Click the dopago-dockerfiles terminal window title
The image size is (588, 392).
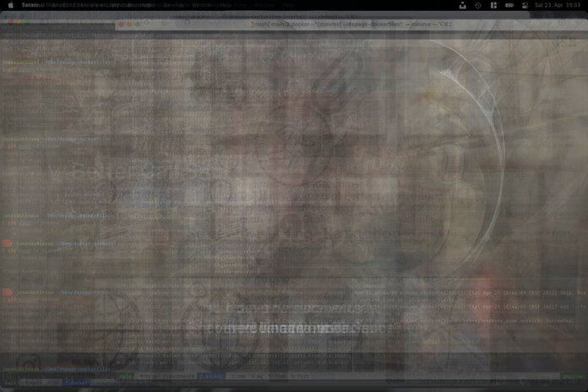(x=351, y=24)
